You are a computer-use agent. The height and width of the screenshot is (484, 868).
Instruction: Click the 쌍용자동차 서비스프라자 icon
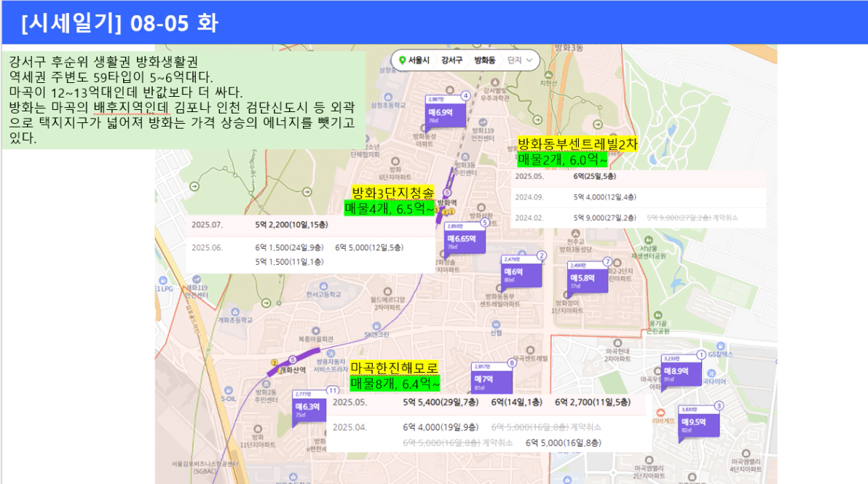coord(331,354)
